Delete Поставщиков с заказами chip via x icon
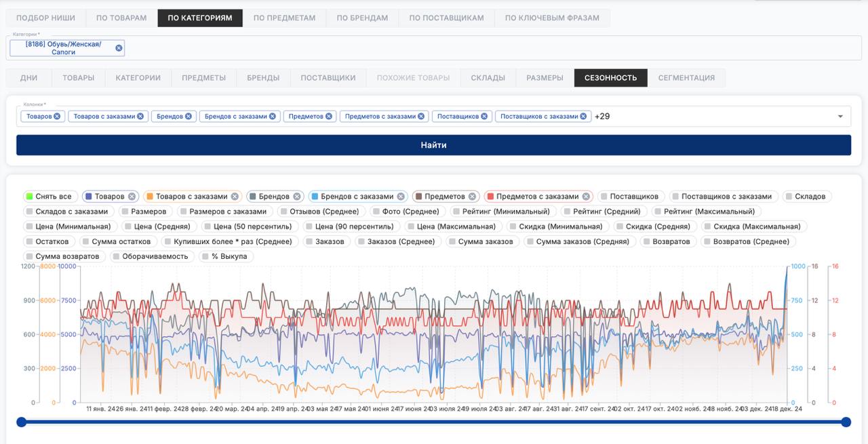Viewport: 868px width, 444px height. coord(583,117)
